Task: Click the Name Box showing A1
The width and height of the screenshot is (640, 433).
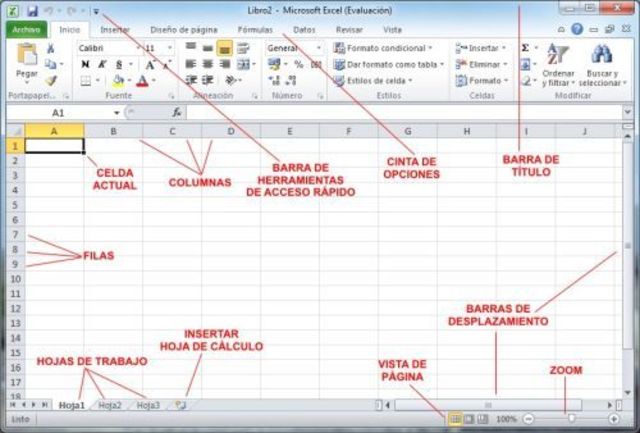Action: point(58,113)
